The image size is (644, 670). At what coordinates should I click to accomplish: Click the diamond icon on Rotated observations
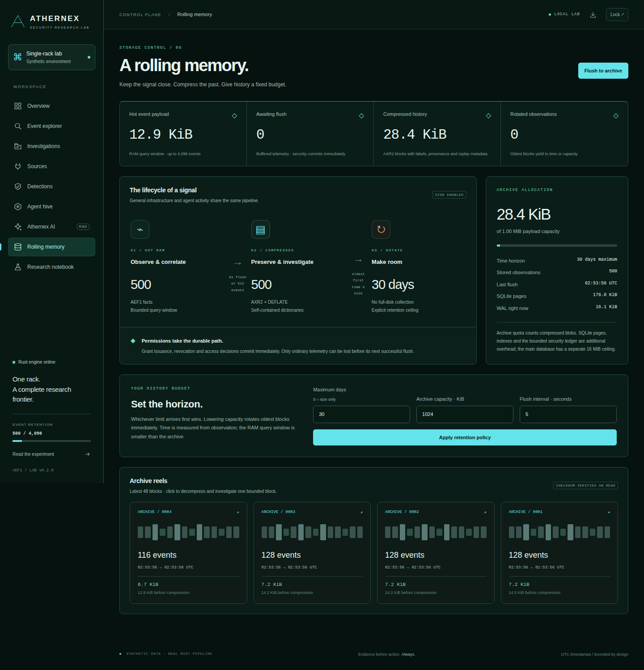pyautogui.click(x=616, y=116)
